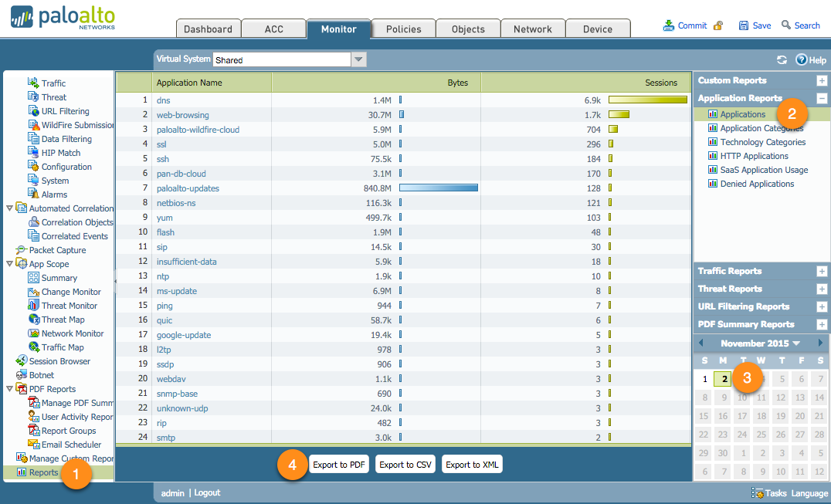The image size is (831, 504).
Task: Switch to the Dashboard tab
Action: click(208, 29)
